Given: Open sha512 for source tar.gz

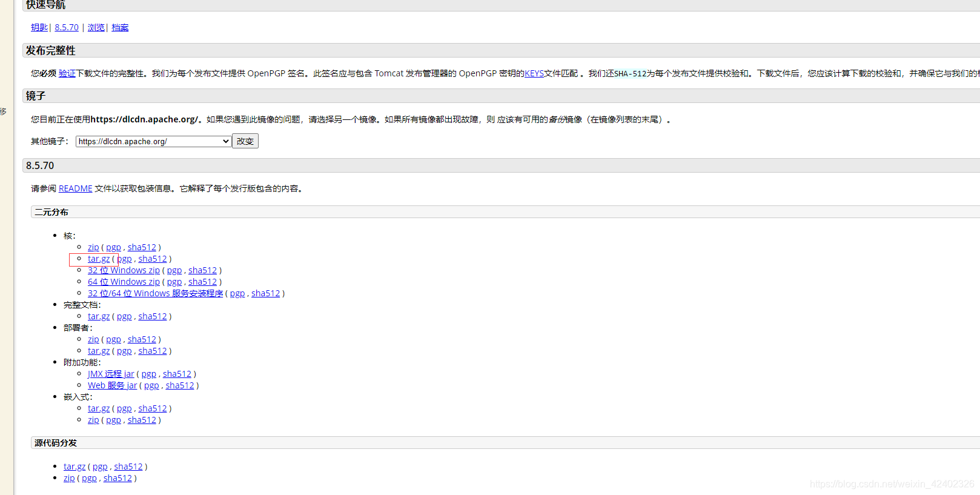Looking at the screenshot, I should (x=128, y=467).
